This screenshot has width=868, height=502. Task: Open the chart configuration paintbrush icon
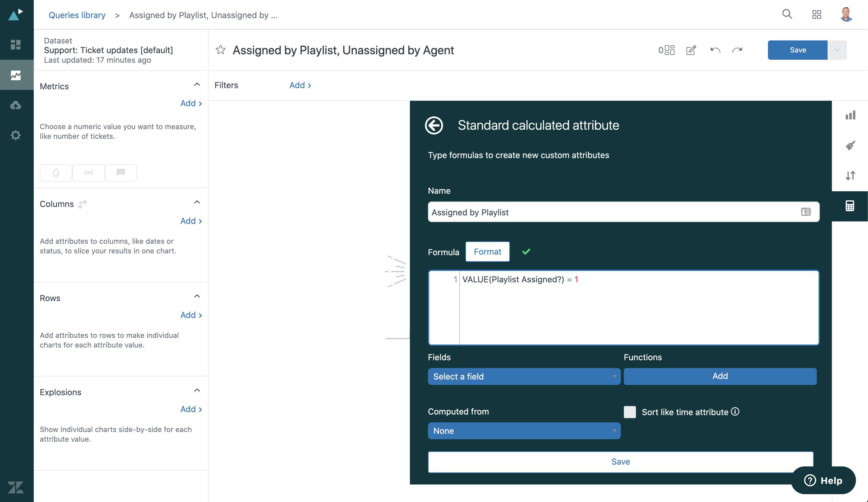850,145
